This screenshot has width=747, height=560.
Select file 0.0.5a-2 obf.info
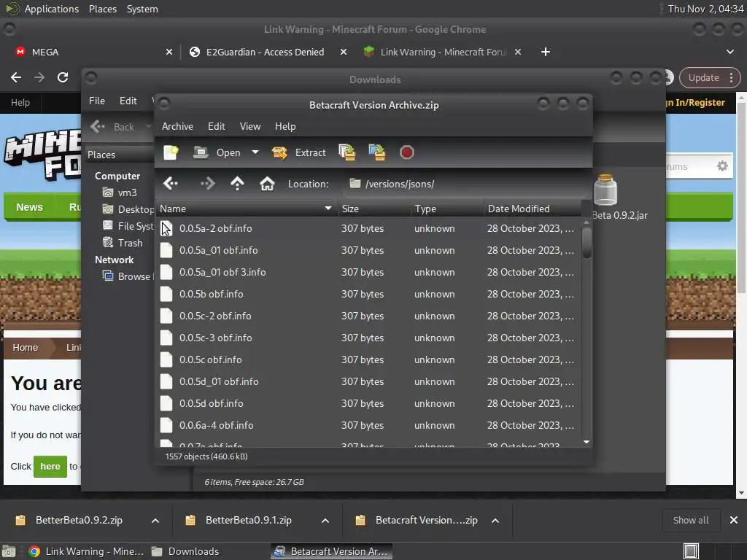pos(368,228)
